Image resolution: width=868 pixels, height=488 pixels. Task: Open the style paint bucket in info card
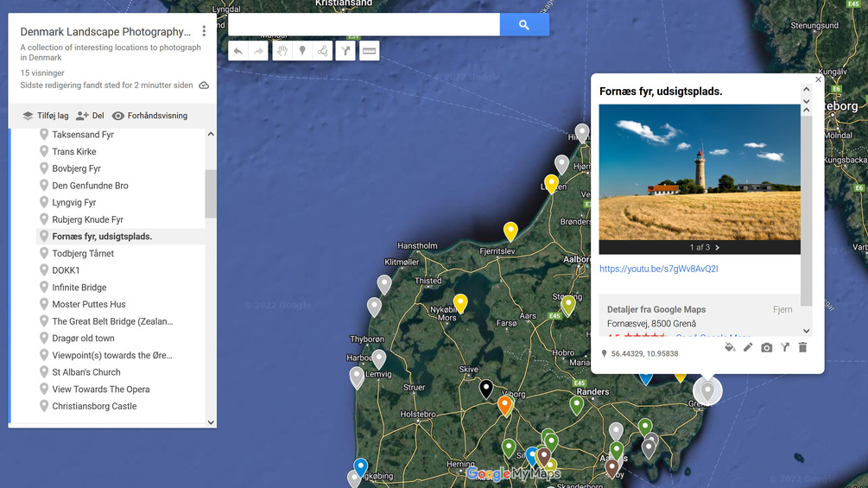click(x=730, y=347)
